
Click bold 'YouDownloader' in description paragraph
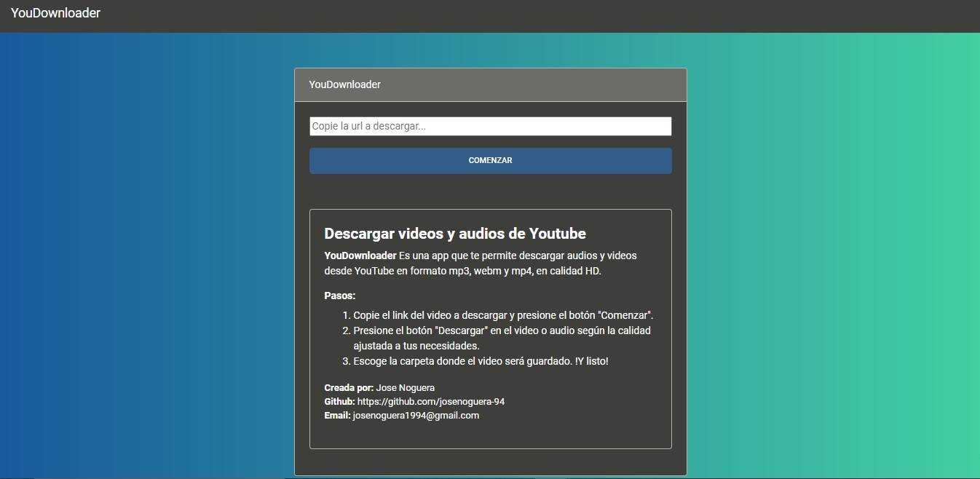pos(360,256)
